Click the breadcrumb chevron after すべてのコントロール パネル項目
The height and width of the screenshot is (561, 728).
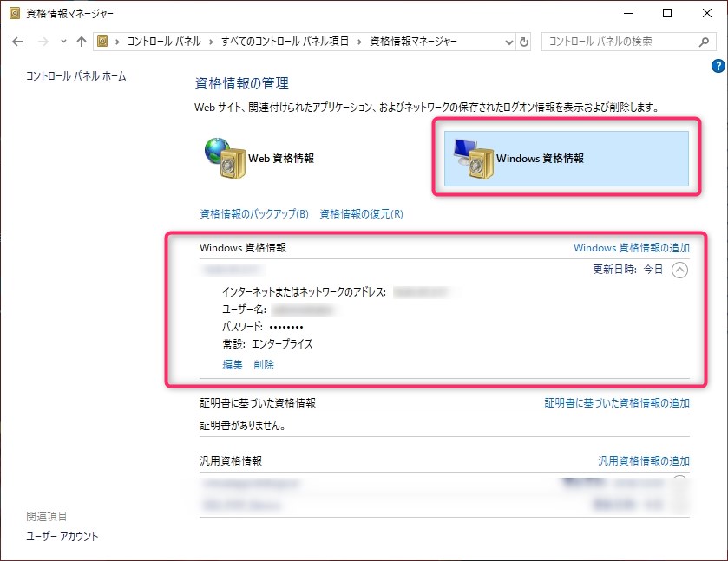click(359, 42)
